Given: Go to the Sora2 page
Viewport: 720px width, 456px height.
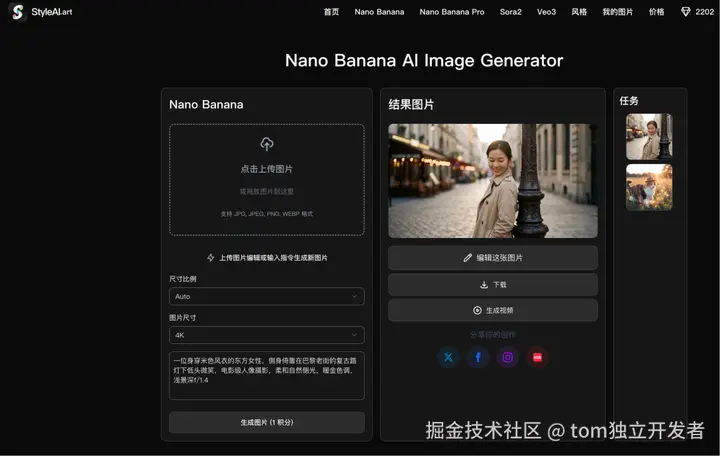Looking at the screenshot, I should click(x=511, y=12).
